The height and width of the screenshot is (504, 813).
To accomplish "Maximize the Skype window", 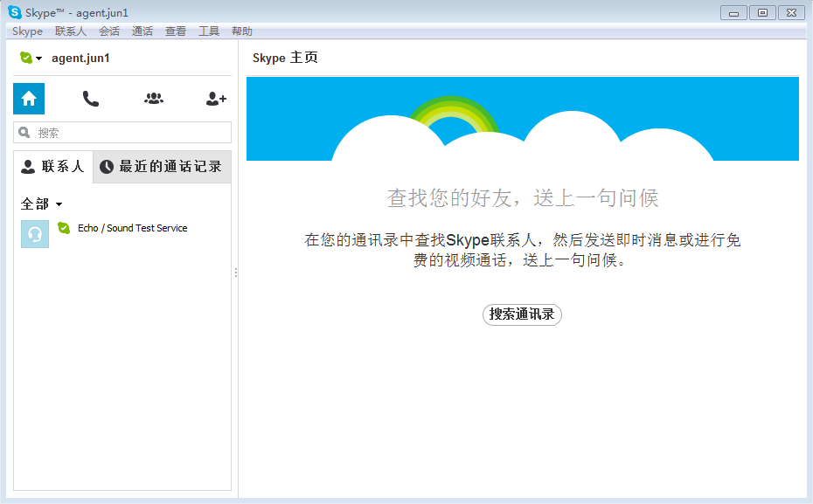I will click(762, 13).
